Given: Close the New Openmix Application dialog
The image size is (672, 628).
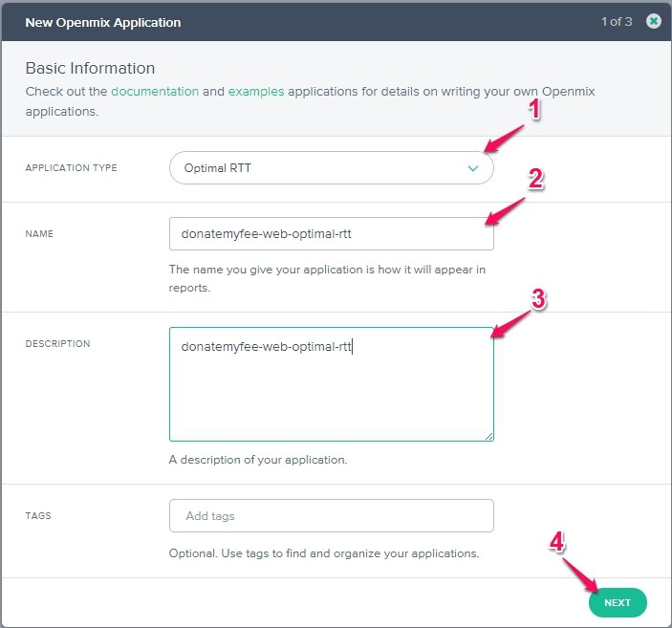Looking at the screenshot, I should pos(654,21).
